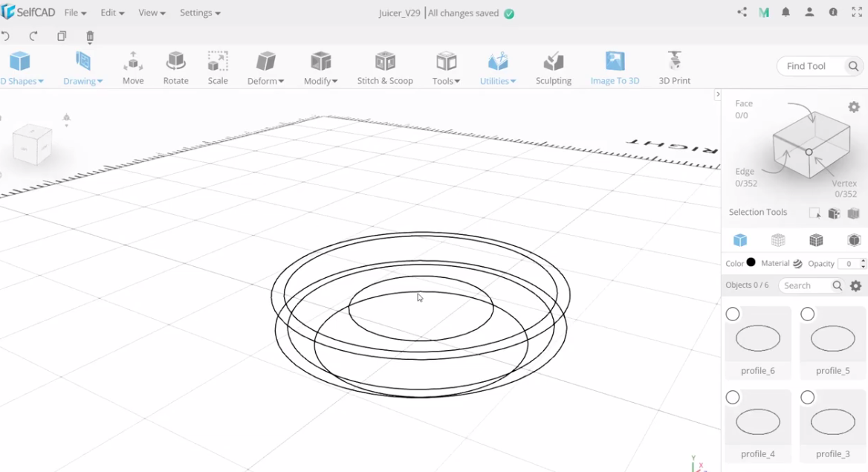This screenshot has height=472, width=868.
Task: Open the 3D Print tool
Action: [x=674, y=68]
